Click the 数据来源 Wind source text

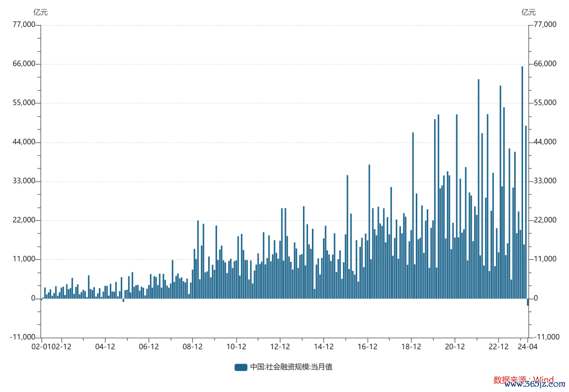[523, 380]
